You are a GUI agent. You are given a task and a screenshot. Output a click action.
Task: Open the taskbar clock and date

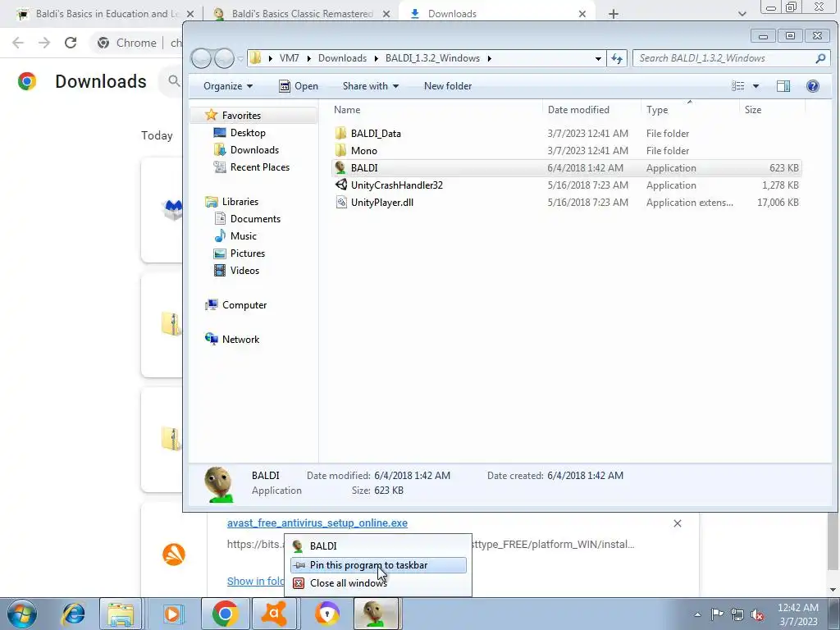797,614
